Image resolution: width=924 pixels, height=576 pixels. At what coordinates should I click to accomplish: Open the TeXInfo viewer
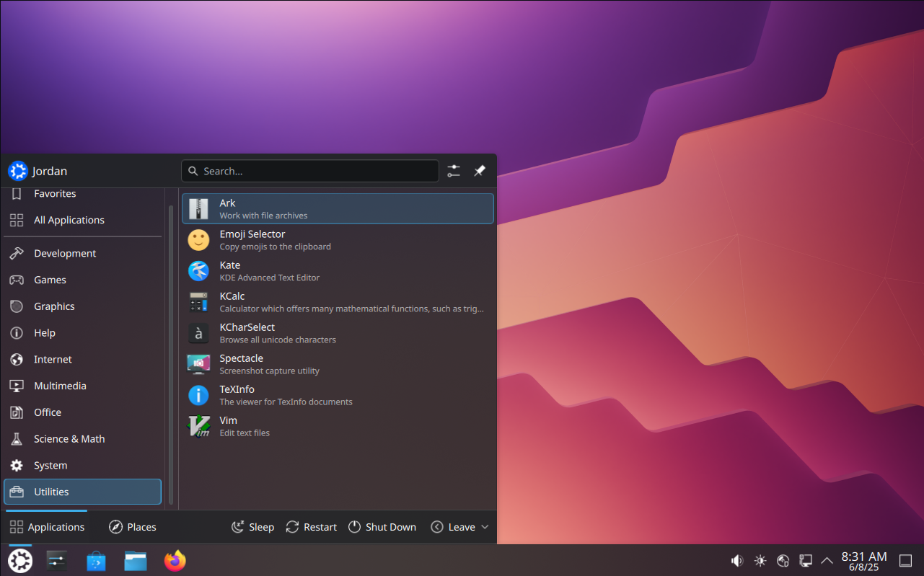(338, 394)
